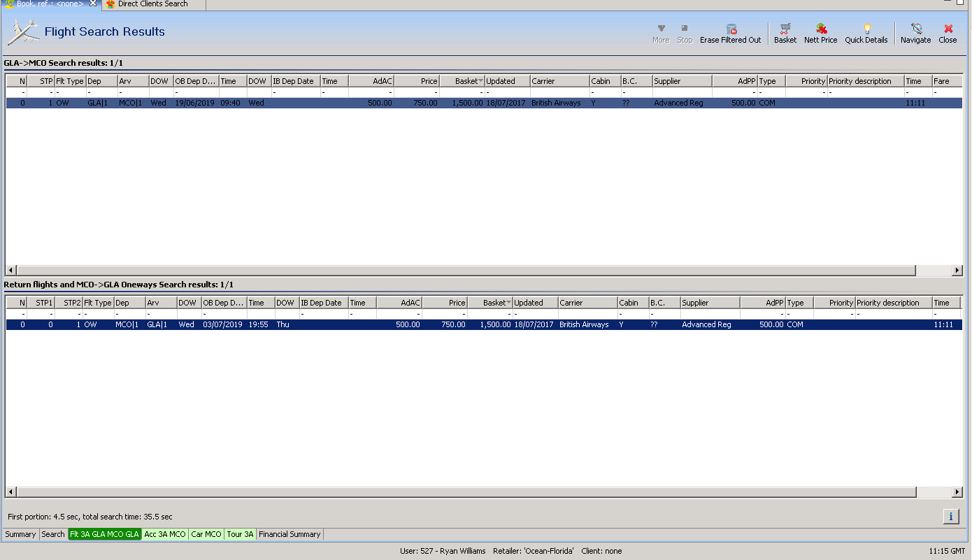This screenshot has height=560, width=972.
Task: Click Price column header in GLA->MCO table
Action: pyautogui.click(x=417, y=81)
